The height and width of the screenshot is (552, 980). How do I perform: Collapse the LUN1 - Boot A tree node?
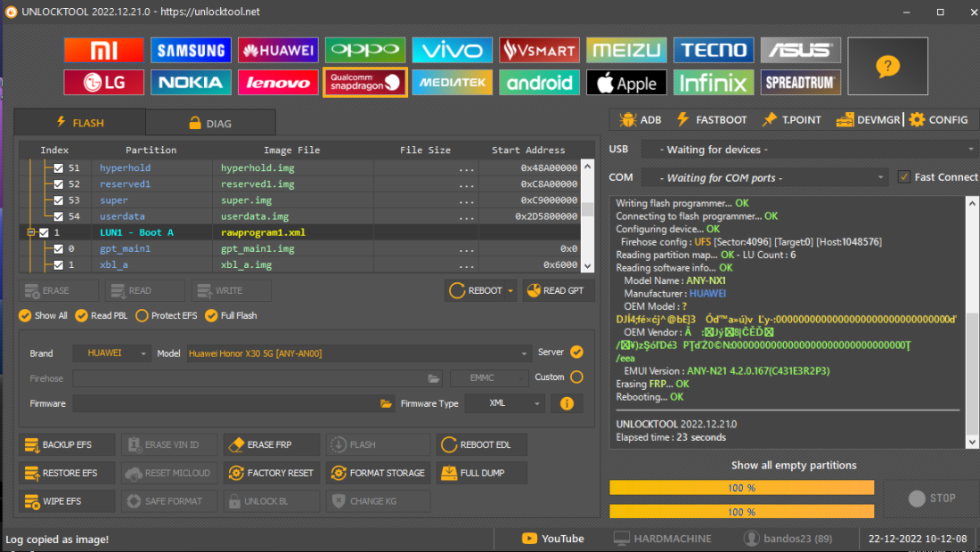click(x=30, y=232)
